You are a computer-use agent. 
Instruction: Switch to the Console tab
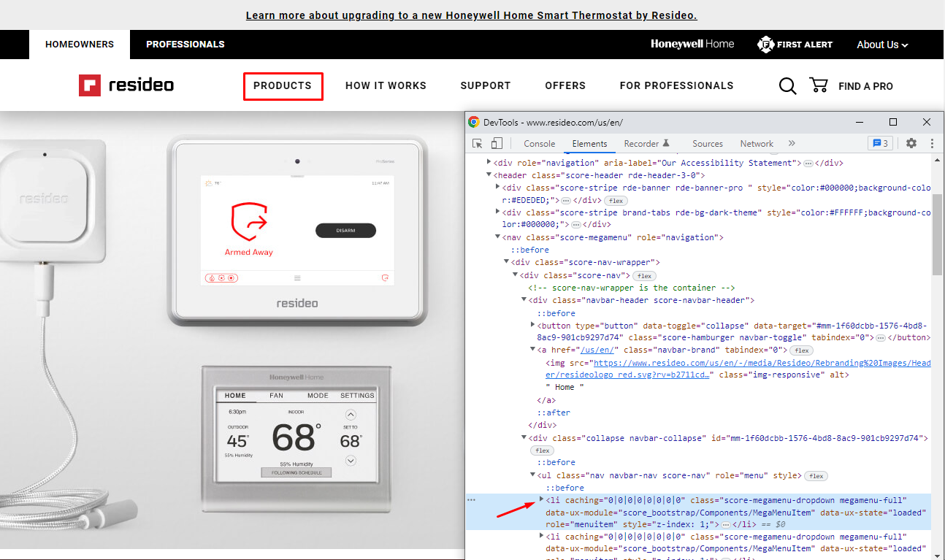point(540,144)
